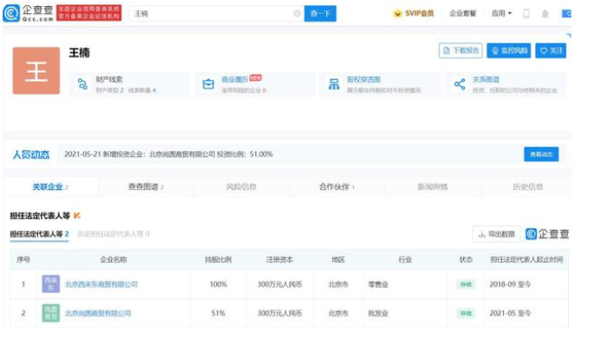
Task: Switch to the 风险信息 tab
Action: (x=241, y=187)
